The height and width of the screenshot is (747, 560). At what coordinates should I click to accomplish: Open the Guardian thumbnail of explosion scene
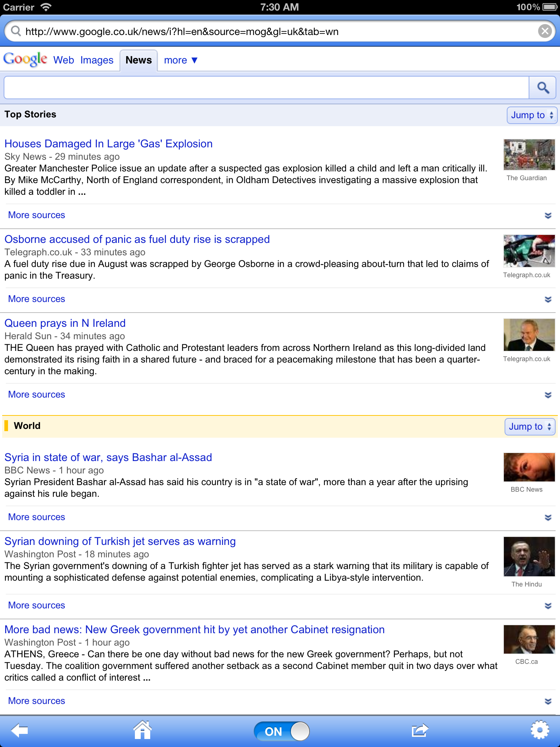click(x=529, y=155)
